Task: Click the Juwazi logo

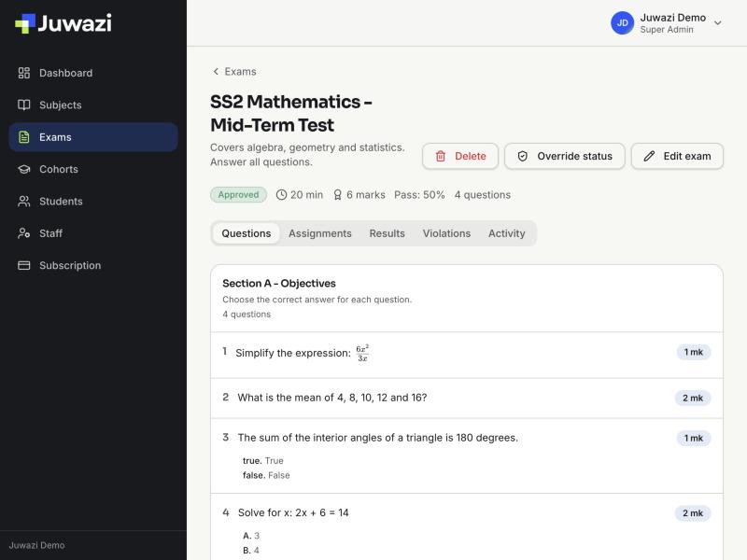Action: (x=63, y=23)
